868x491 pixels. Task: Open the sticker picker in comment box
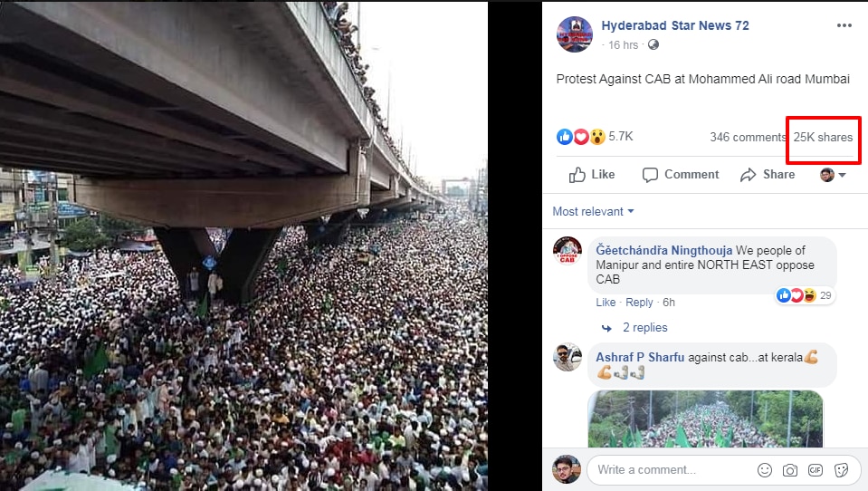[x=841, y=470]
